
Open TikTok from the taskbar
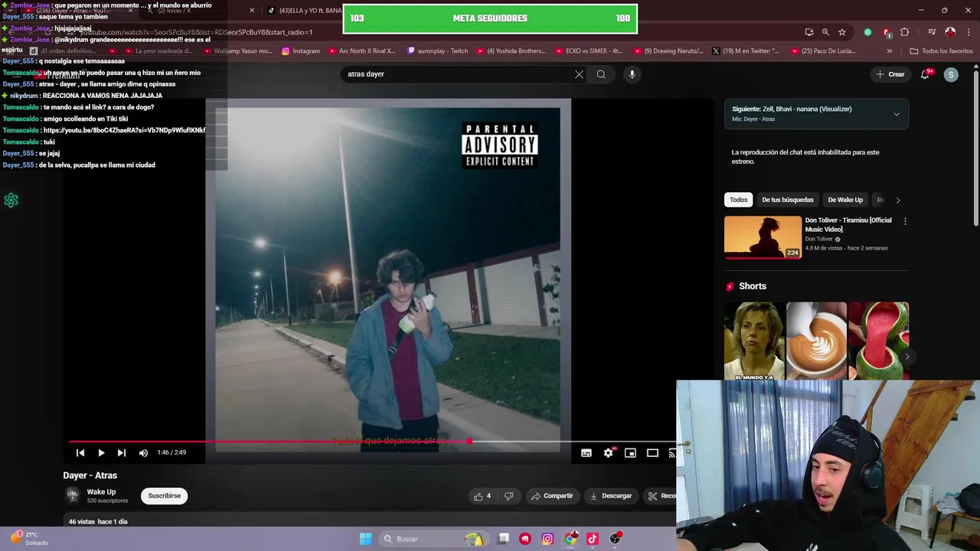[x=593, y=539]
